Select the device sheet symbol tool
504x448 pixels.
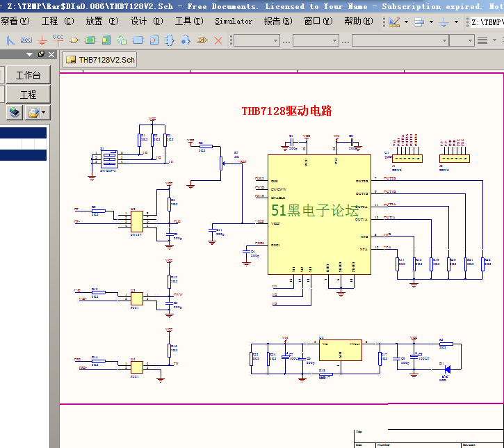tap(122, 40)
